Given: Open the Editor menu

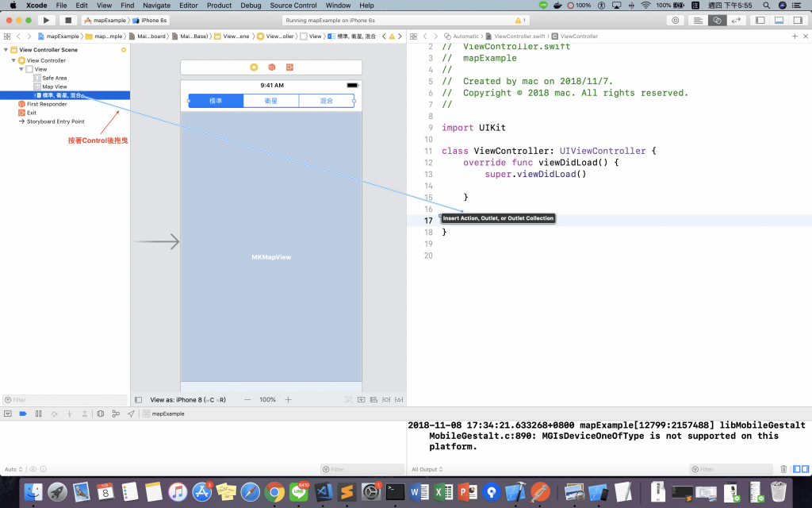Looking at the screenshot, I should pos(189,6).
